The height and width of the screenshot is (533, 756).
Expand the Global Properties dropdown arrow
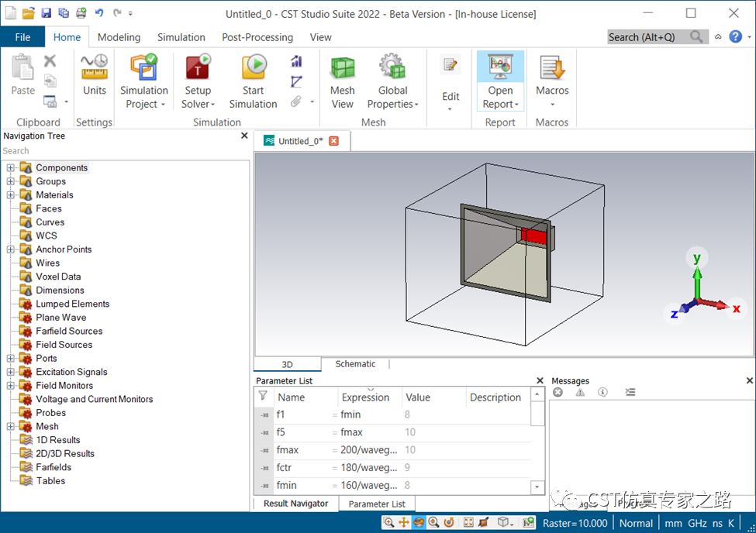click(x=416, y=105)
